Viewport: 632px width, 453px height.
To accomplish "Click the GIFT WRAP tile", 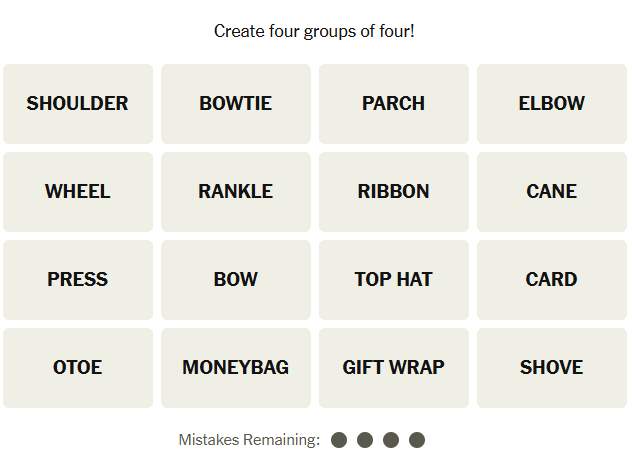I will (394, 368).
